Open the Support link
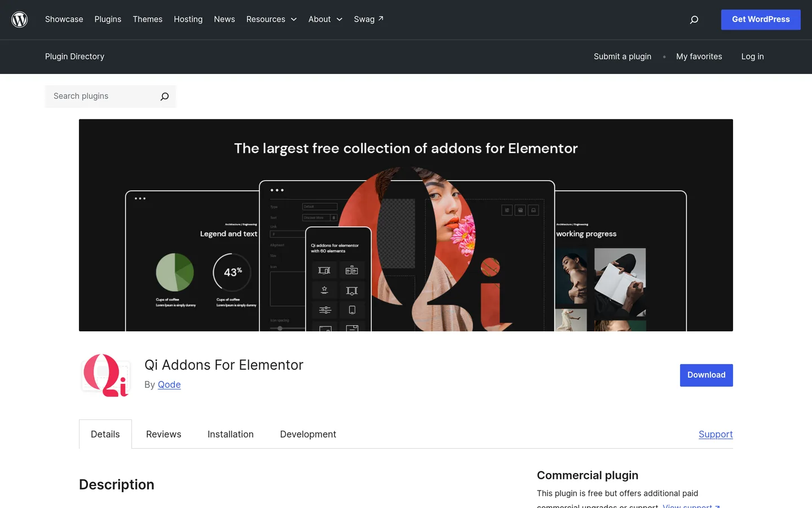 [716, 434]
